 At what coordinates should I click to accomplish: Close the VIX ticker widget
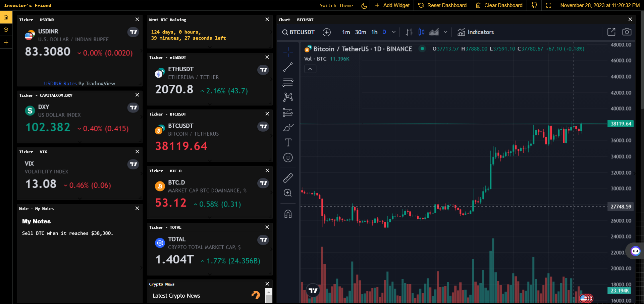137,151
